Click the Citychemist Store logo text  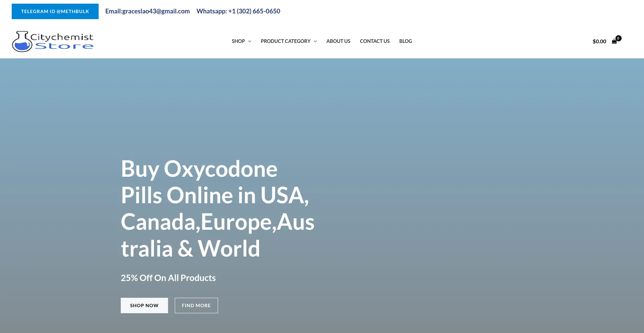[x=62, y=41]
